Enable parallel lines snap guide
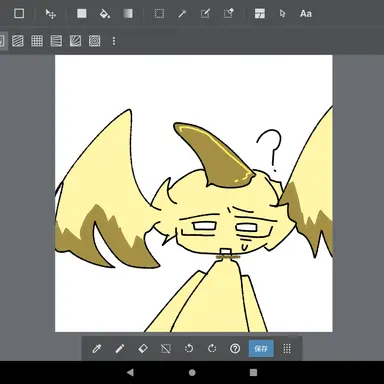 18,41
